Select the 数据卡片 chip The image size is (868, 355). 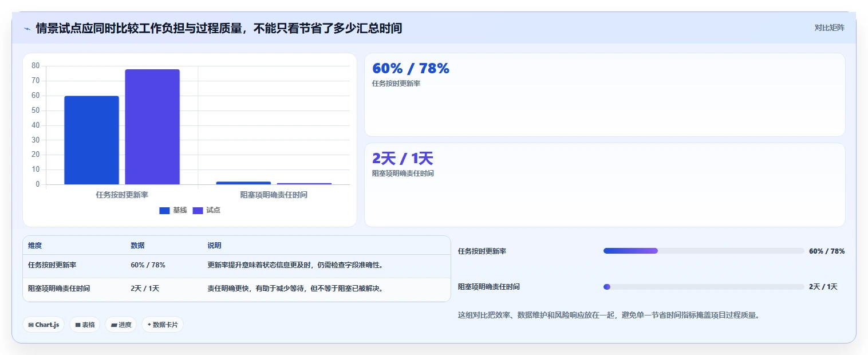click(x=163, y=325)
